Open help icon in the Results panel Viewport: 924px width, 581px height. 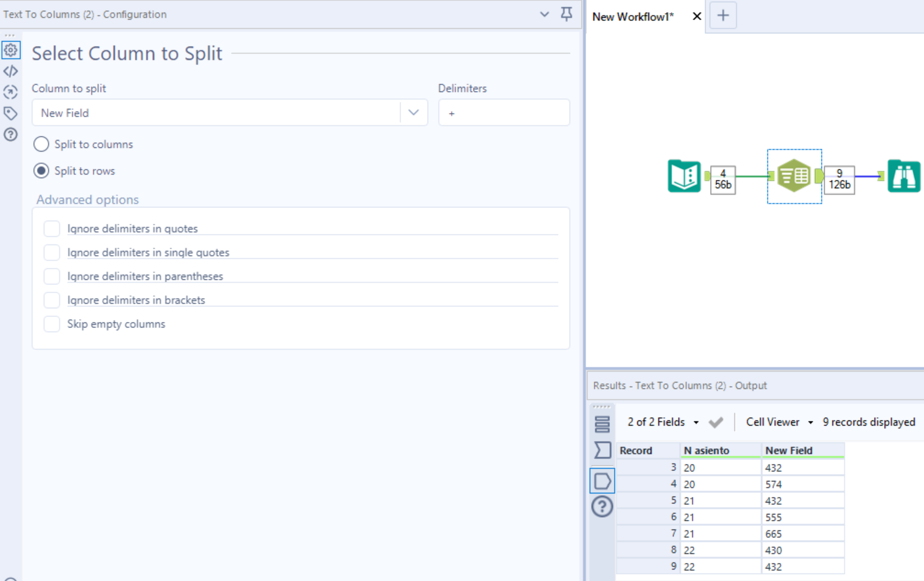[x=602, y=507]
